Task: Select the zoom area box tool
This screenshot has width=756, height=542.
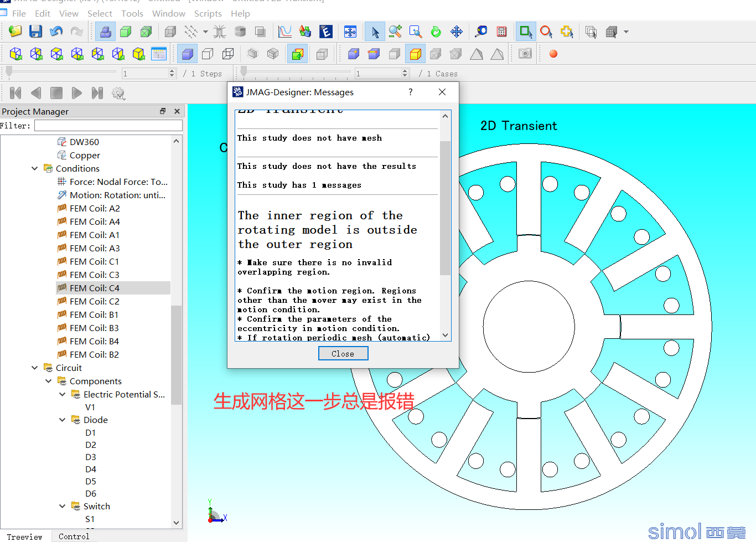Action: pyautogui.click(x=416, y=32)
